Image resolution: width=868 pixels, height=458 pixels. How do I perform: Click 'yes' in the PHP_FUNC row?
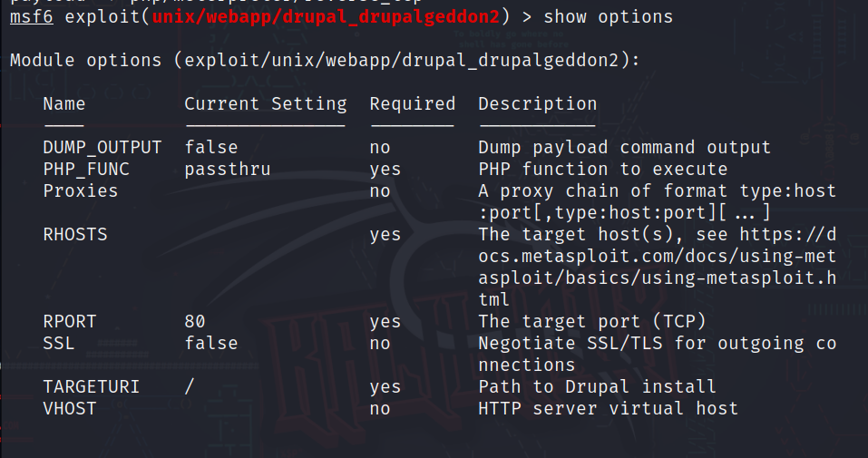pyautogui.click(x=385, y=170)
